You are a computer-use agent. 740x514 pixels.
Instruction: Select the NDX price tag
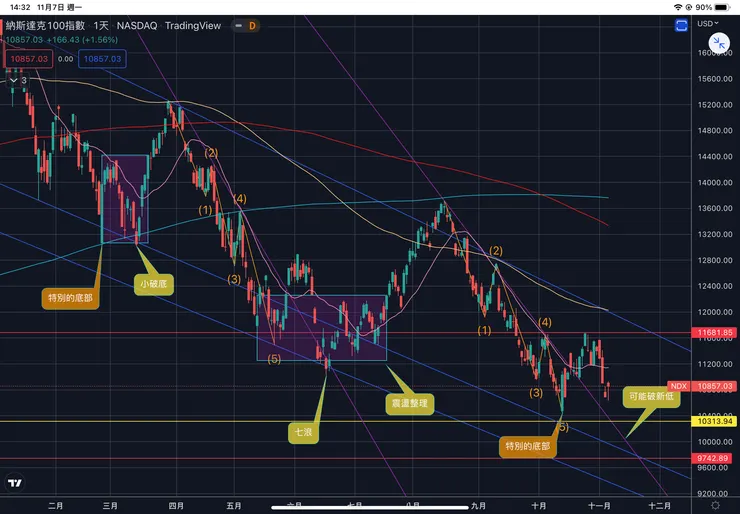(679, 386)
